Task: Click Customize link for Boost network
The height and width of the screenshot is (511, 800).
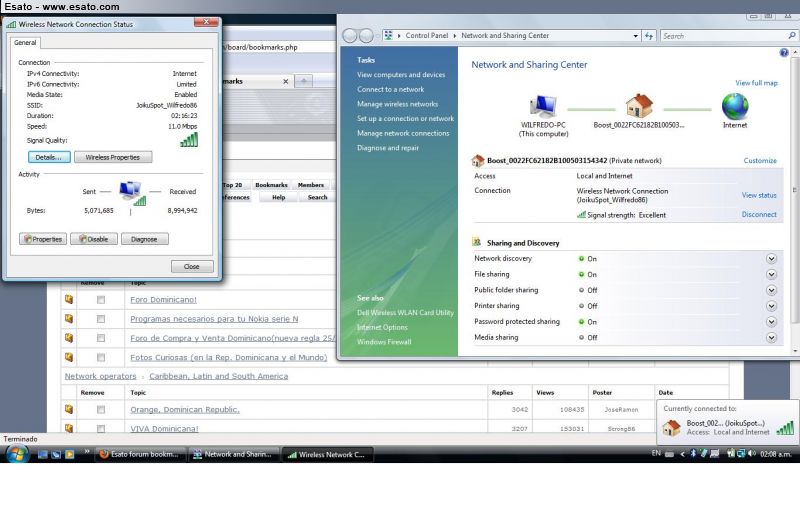Action: (x=760, y=161)
